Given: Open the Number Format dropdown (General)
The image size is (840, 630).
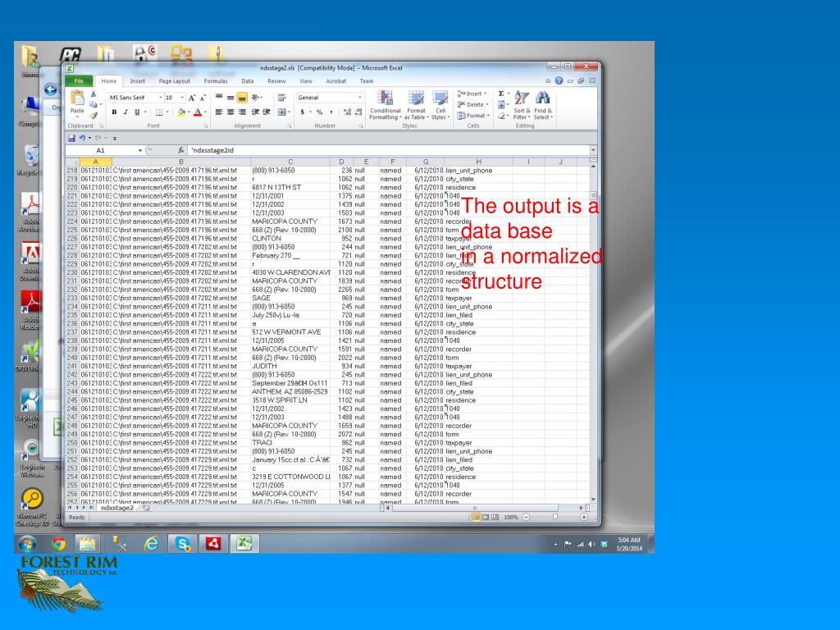Looking at the screenshot, I should click(360, 98).
